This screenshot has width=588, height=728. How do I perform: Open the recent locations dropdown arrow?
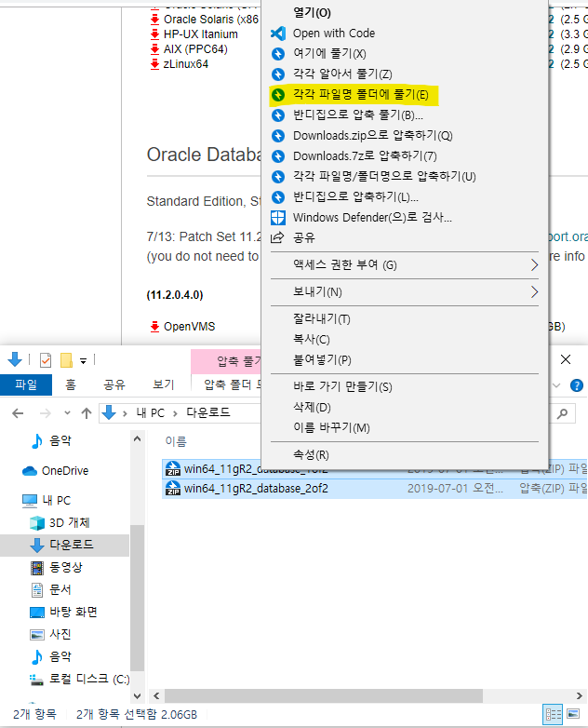67,412
